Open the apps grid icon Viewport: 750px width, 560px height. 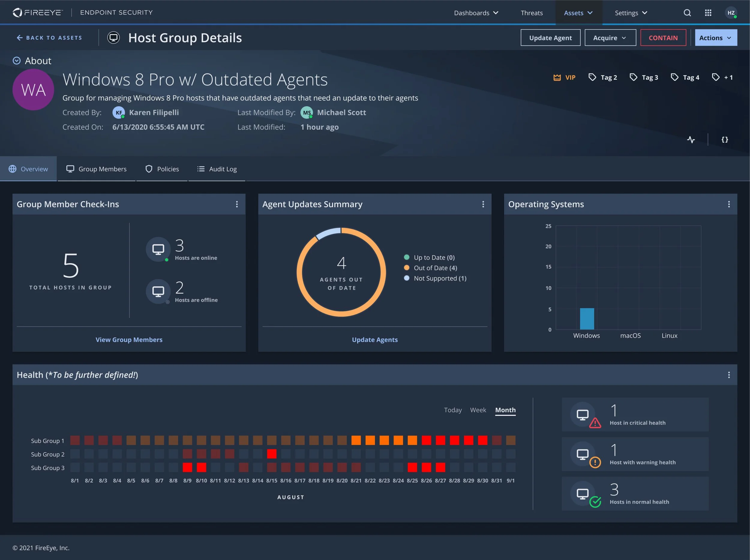(x=708, y=13)
